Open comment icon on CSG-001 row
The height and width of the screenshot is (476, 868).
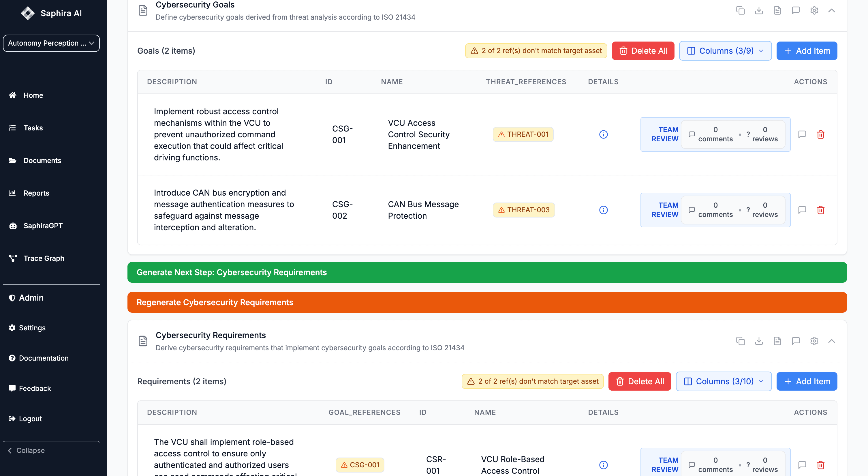click(x=802, y=134)
